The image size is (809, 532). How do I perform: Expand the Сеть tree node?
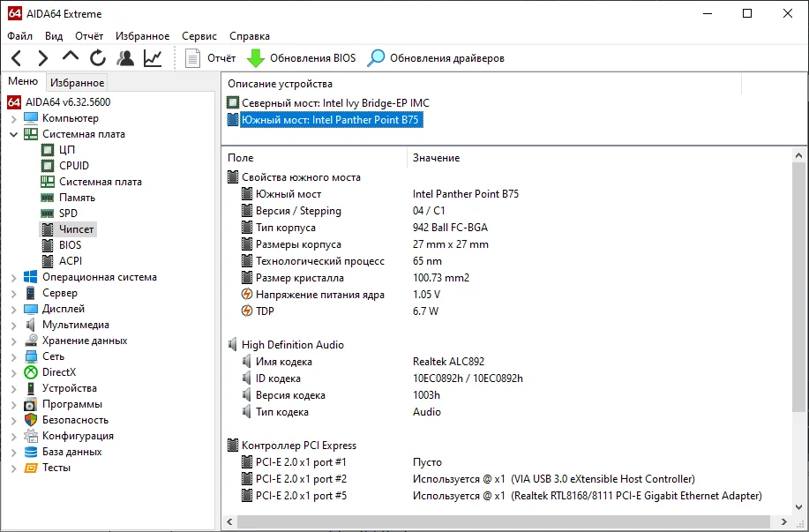pos(13,357)
